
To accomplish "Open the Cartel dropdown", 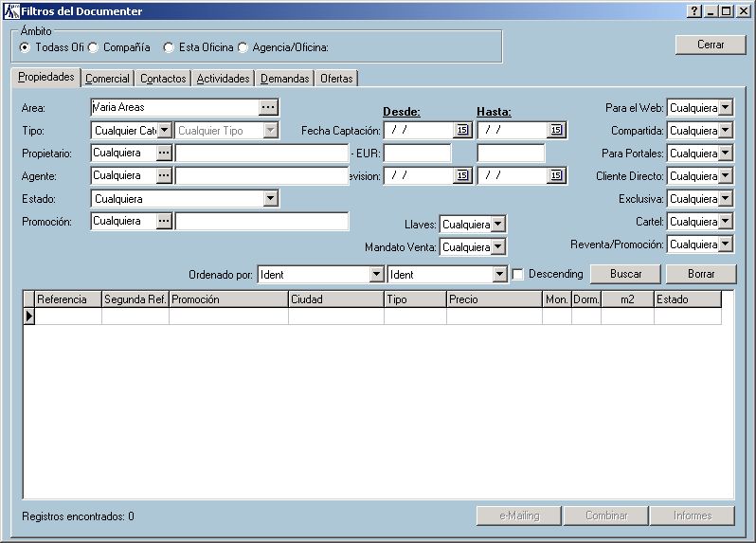I will pyautogui.click(x=726, y=222).
